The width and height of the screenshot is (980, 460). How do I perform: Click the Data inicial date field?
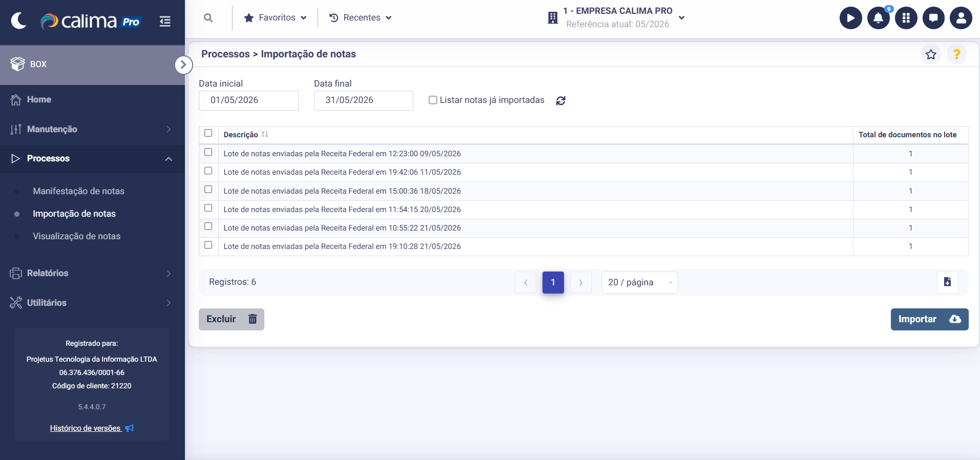point(248,100)
